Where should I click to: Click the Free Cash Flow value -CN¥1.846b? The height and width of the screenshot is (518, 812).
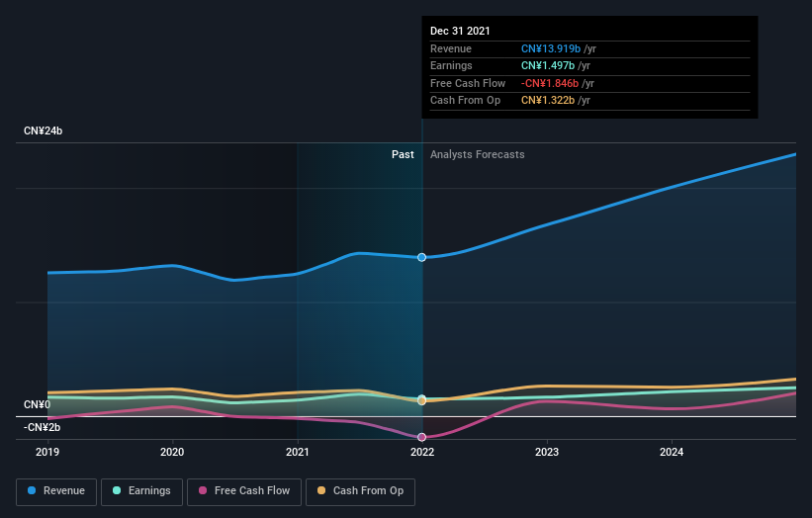pyautogui.click(x=550, y=83)
